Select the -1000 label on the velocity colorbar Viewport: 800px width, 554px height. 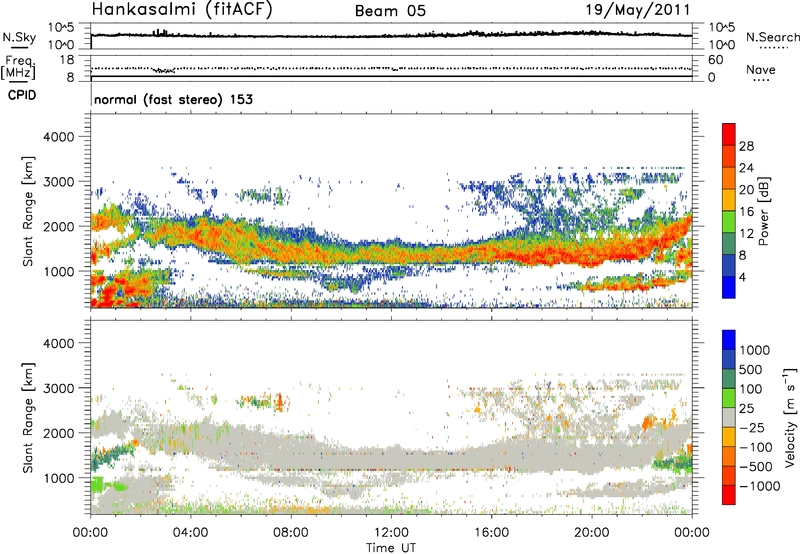760,486
